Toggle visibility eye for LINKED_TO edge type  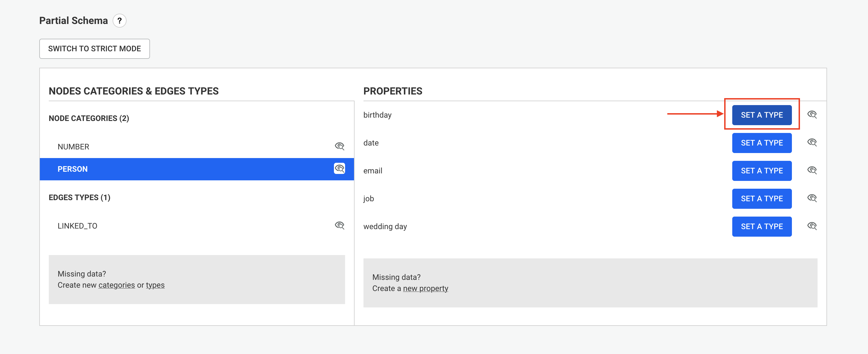pos(339,225)
